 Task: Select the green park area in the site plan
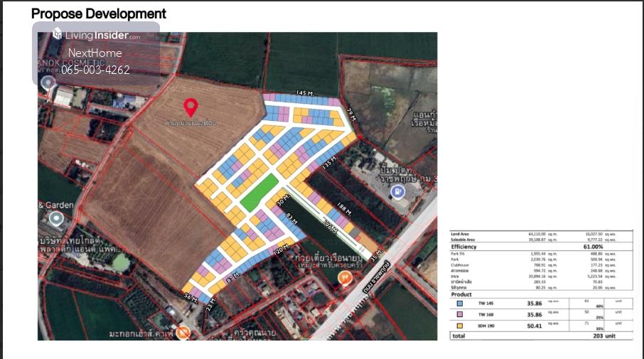(x=259, y=193)
